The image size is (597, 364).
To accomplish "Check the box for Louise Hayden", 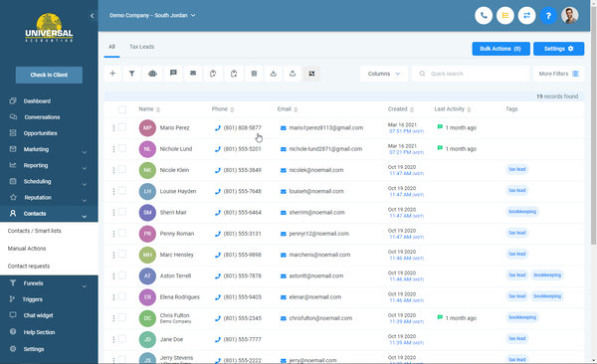I will point(121,191).
